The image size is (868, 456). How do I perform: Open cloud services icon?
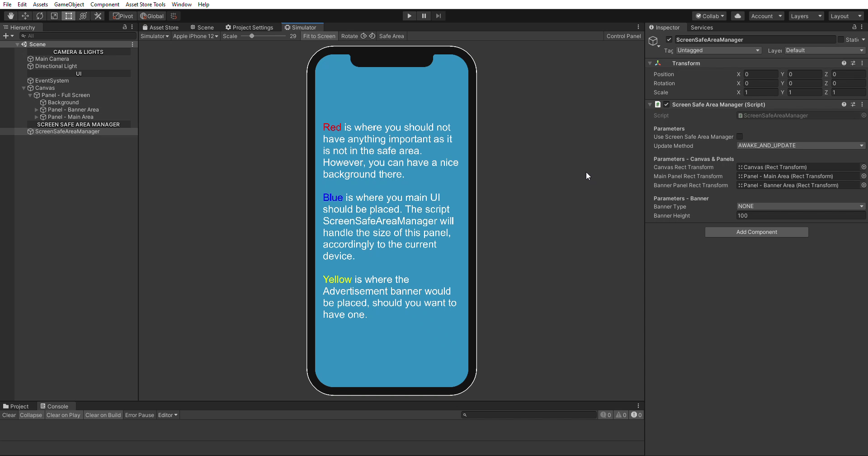(x=738, y=16)
